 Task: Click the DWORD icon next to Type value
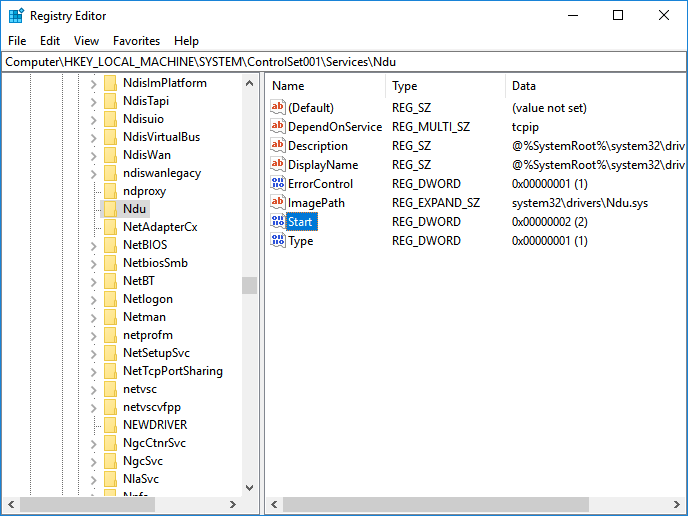[278, 241]
